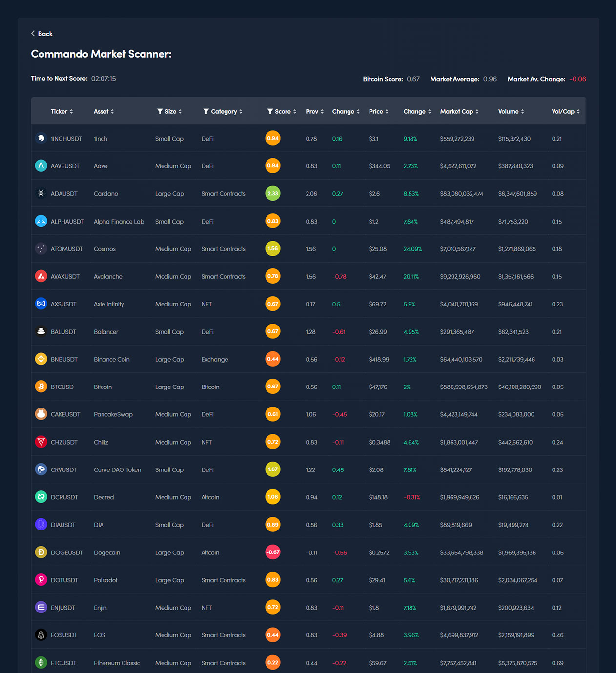Sort table by Ticker column

[62, 112]
